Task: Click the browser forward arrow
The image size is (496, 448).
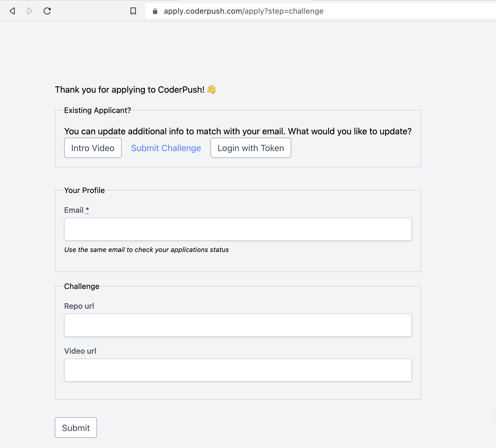Action: (x=30, y=11)
